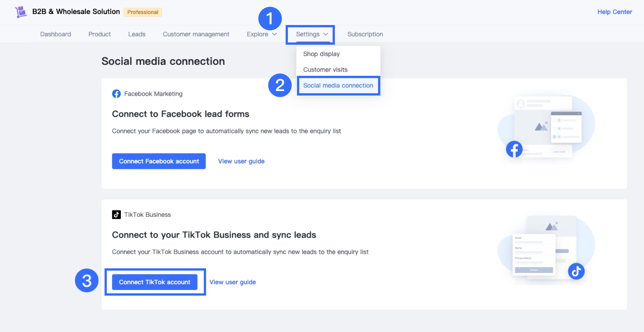
Task: Switch to the Leads tab
Action: click(137, 34)
